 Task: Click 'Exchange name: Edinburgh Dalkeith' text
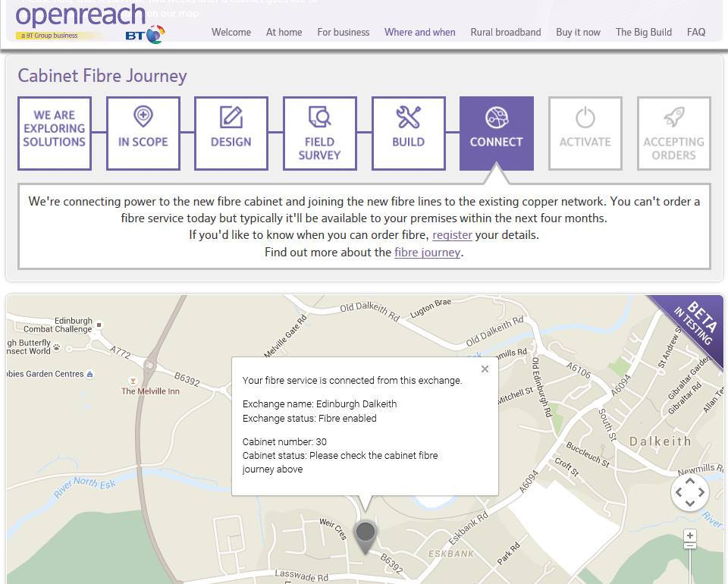(x=319, y=404)
